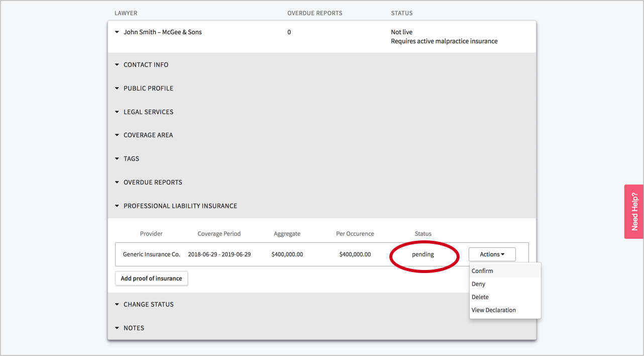Screen dimensions: 644x356
Task: Choose Deny in the Actions menu
Action: point(478,284)
